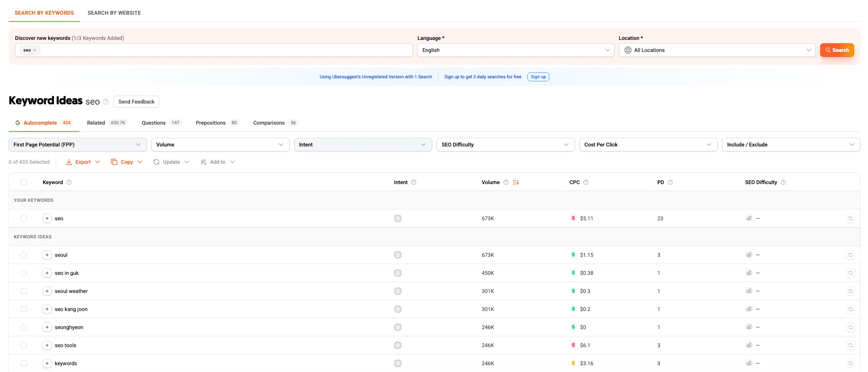Select the Related tab
Viewport: 868px width, 372px height.
pyautogui.click(x=107, y=123)
